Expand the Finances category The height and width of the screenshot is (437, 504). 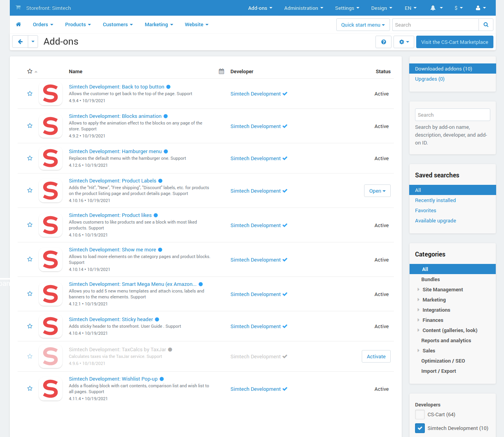tap(419, 320)
